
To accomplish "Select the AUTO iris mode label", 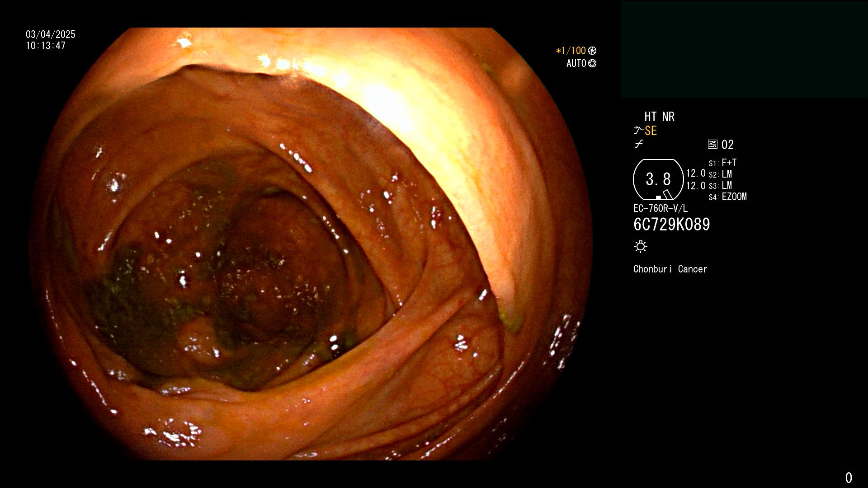I will click(x=576, y=63).
